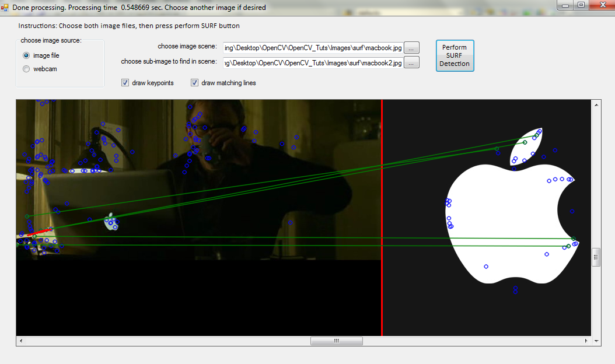Viewport: 615px width, 364px height.
Task: Uncheck the "draw keypoints" checkbox
Action: point(125,83)
